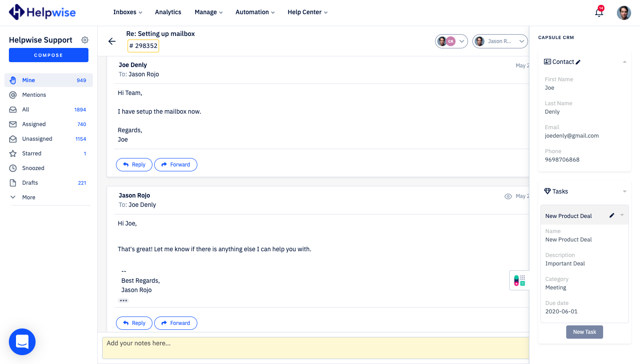Viewport: 640px width, 364px height.
Task: Collapse the New Product Deal task arrow
Action: [622, 215]
